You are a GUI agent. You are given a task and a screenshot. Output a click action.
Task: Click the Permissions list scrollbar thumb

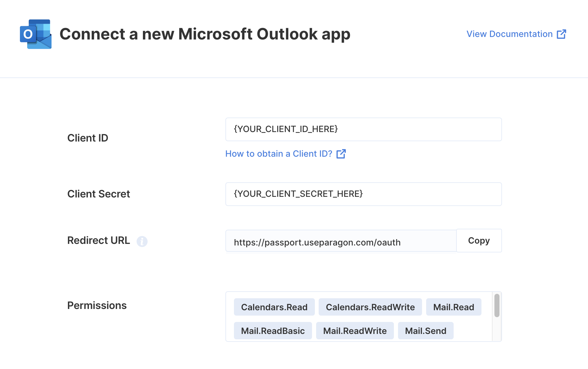click(497, 305)
